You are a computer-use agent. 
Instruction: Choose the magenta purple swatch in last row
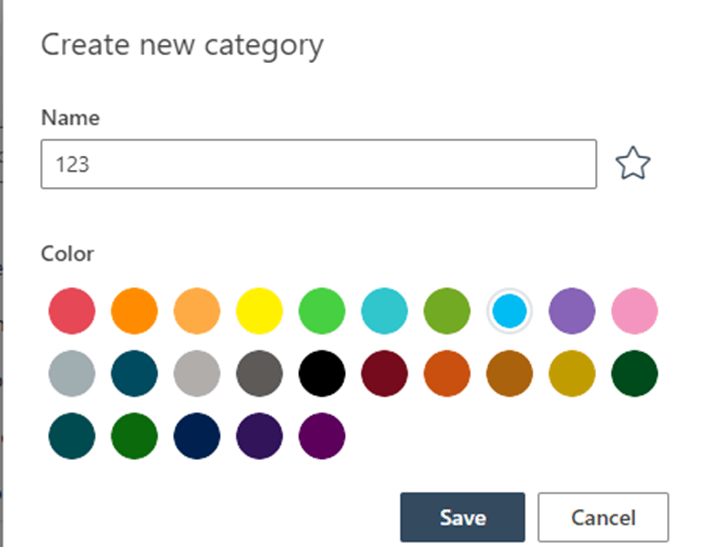coord(322,437)
